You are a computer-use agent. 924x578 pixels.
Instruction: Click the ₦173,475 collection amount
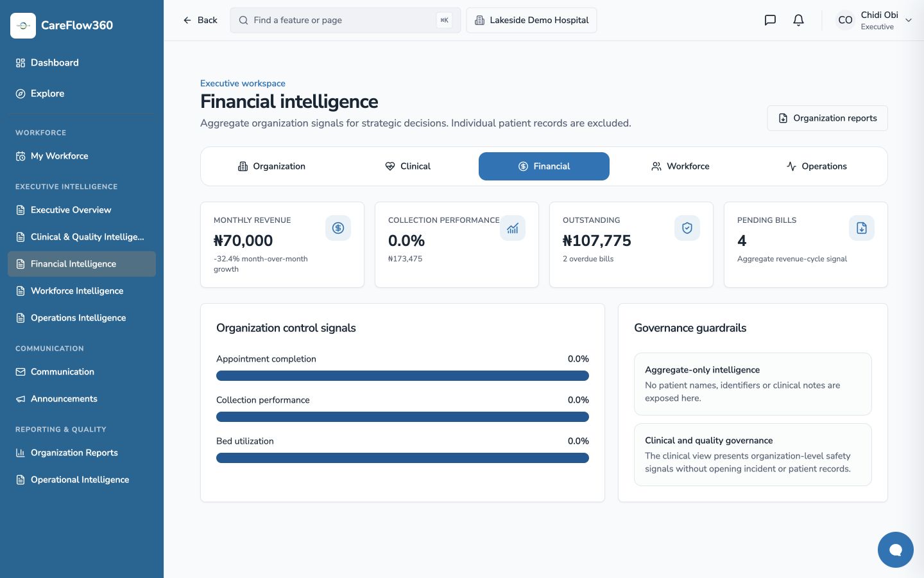click(x=405, y=259)
